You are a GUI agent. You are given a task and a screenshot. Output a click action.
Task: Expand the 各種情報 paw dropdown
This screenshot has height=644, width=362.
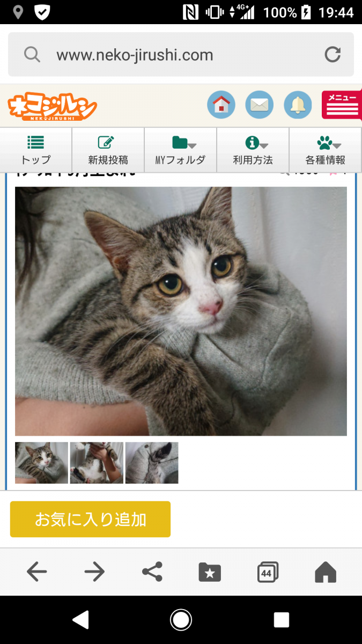point(326,150)
